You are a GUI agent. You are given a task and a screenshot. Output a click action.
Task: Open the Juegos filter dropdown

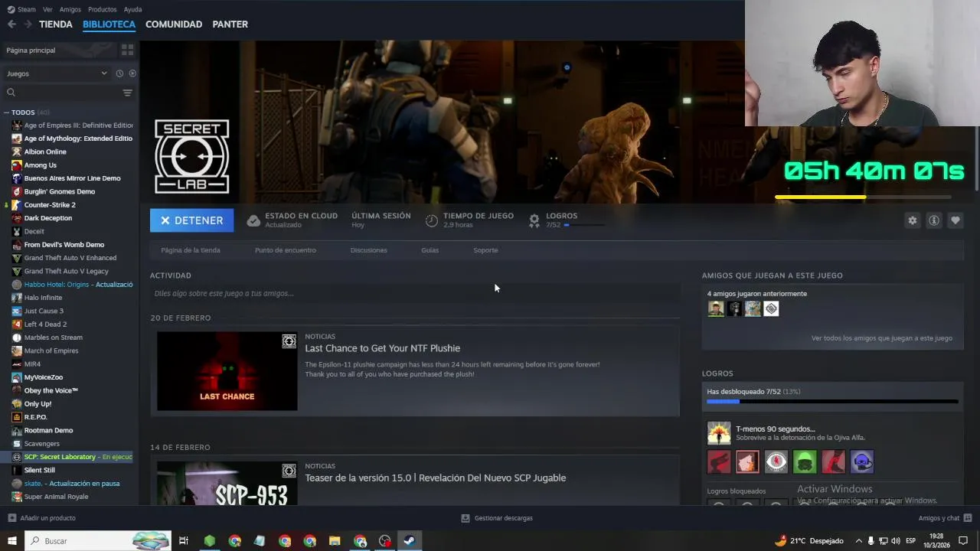pos(57,73)
